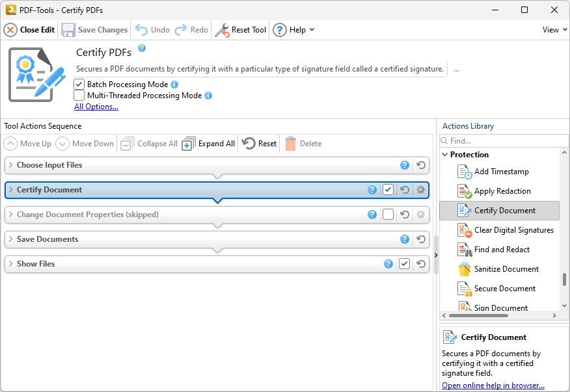Open the View menu
This screenshot has height=392, width=570.
(554, 30)
